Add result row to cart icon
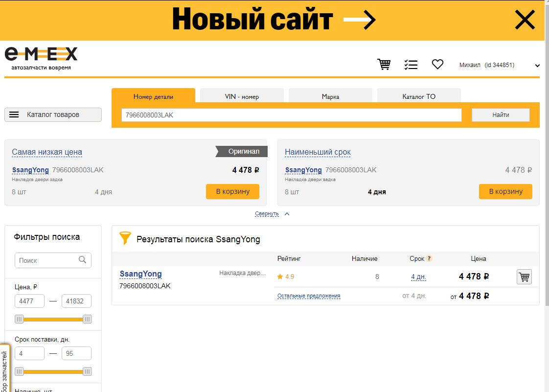The height and width of the screenshot is (392, 549). tap(524, 277)
